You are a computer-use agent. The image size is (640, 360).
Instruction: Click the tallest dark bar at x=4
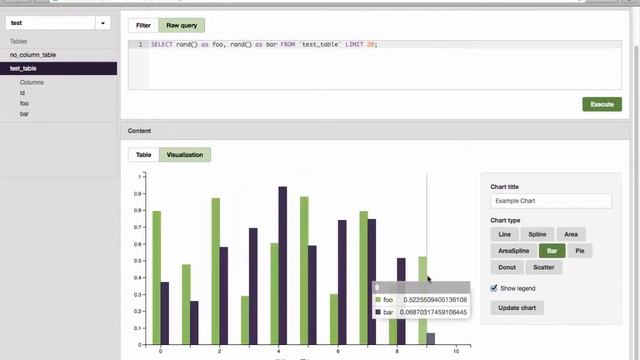pyautogui.click(x=282, y=266)
